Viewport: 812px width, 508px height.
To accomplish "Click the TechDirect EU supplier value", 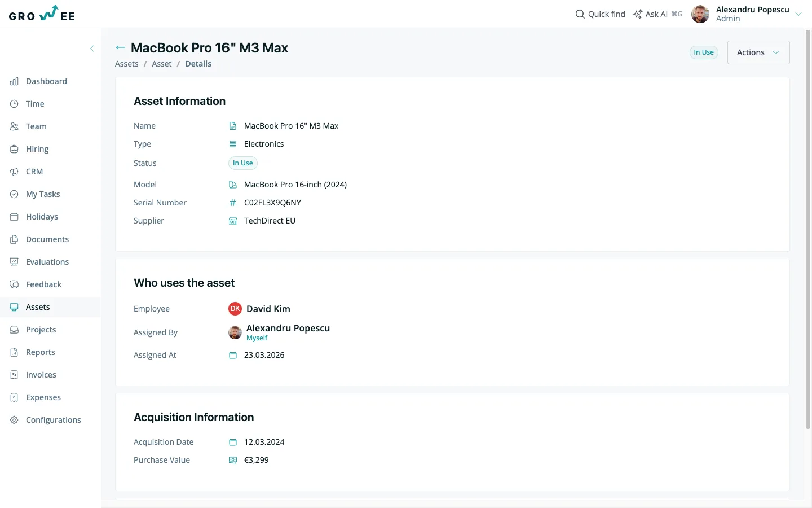I will pyautogui.click(x=270, y=221).
